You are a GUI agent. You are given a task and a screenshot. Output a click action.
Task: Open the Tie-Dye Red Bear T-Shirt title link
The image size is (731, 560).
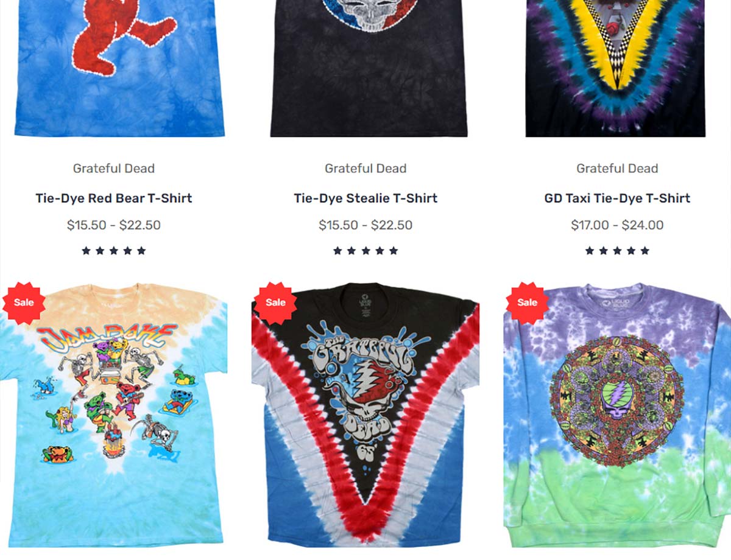[114, 198]
